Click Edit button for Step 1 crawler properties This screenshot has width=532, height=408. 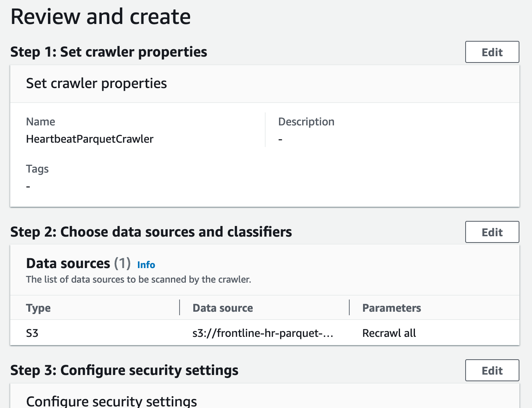492,52
